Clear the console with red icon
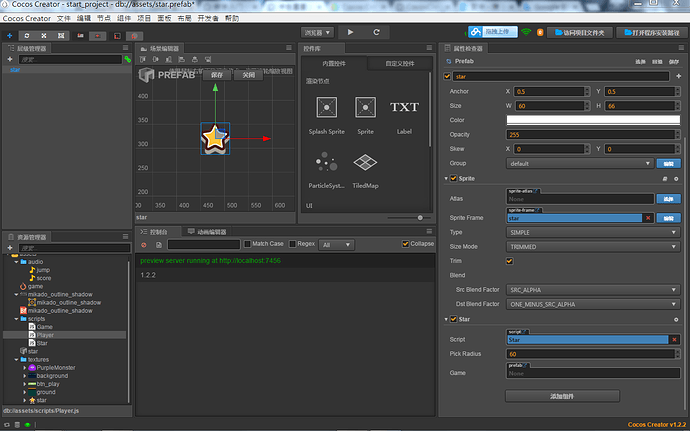Image resolution: width=690 pixels, height=431 pixels. point(144,245)
